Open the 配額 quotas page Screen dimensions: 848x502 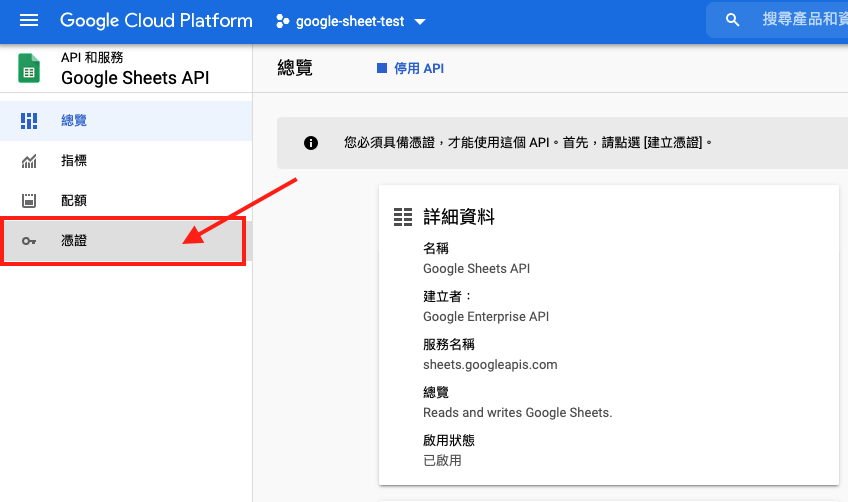pos(126,201)
